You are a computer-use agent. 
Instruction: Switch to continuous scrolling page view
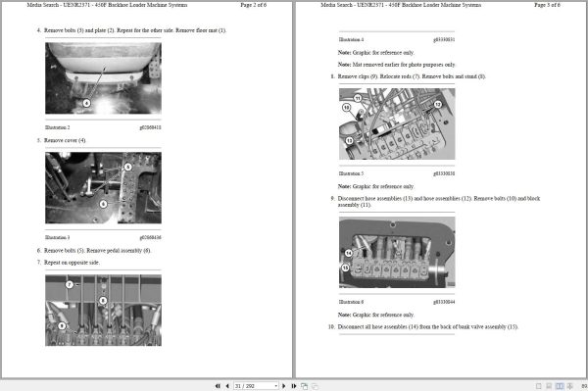click(x=549, y=386)
